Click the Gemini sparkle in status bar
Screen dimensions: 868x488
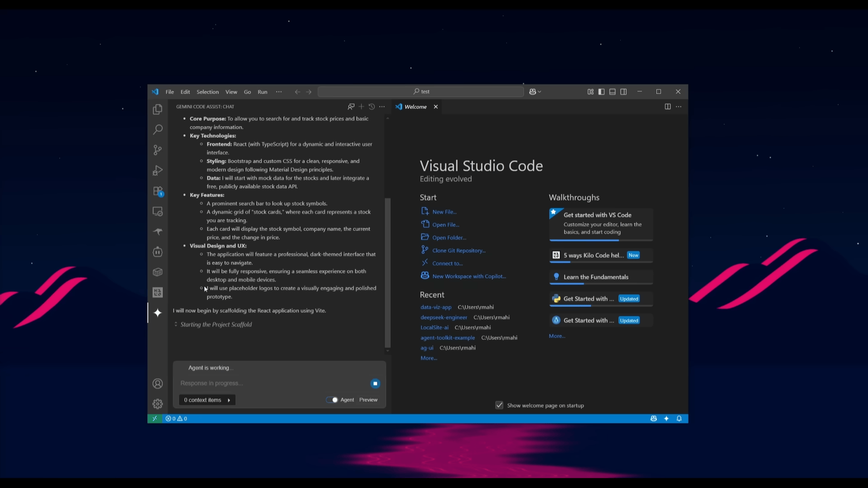tap(666, 418)
